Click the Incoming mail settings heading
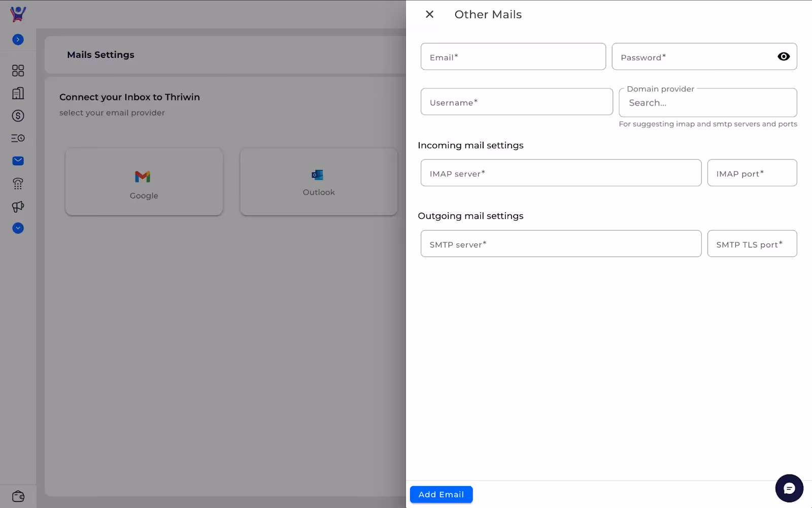 (x=470, y=145)
